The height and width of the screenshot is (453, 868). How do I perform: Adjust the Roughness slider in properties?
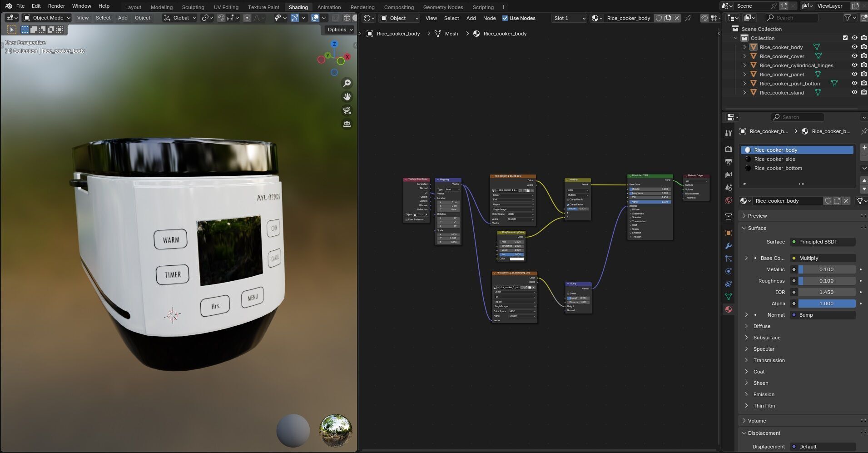tap(827, 281)
